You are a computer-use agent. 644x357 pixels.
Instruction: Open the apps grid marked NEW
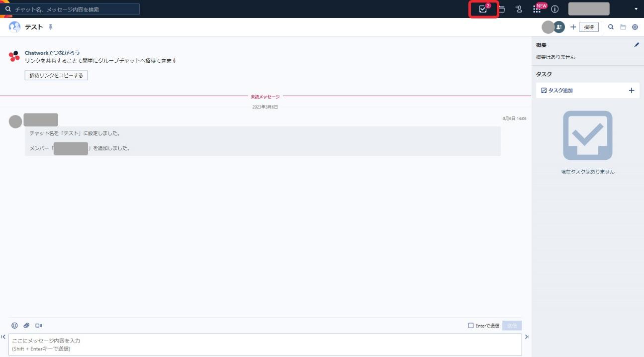point(537,9)
